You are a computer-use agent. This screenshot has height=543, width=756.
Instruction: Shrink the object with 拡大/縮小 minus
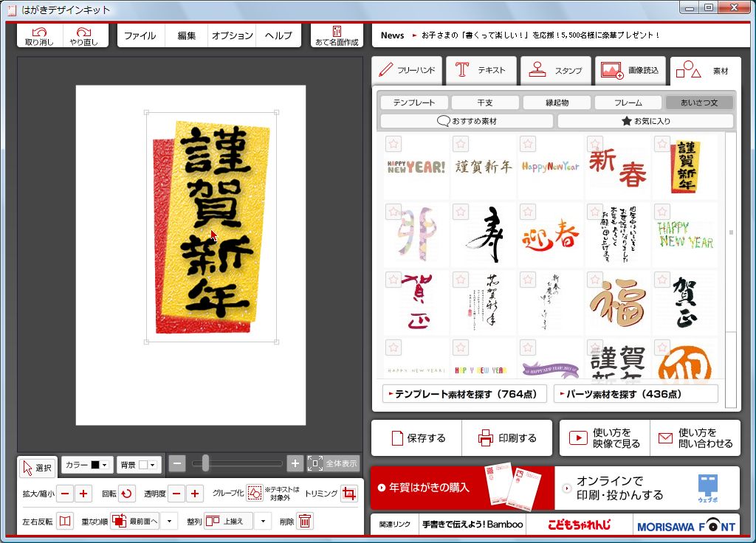coord(66,494)
